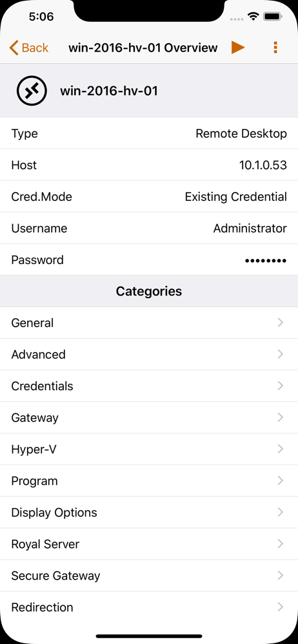Select the Secure Gateway category
The width and height of the screenshot is (298, 644).
pyautogui.click(x=149, y=576)
